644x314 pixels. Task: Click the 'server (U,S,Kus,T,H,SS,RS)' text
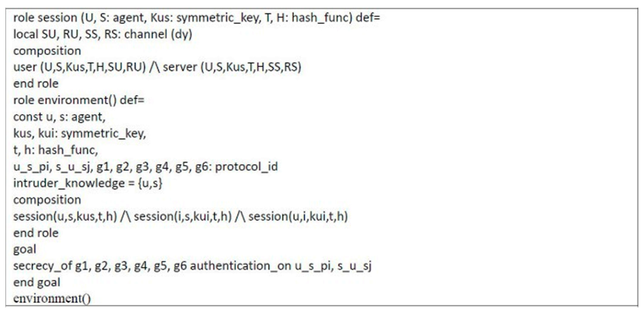[232, 67]
